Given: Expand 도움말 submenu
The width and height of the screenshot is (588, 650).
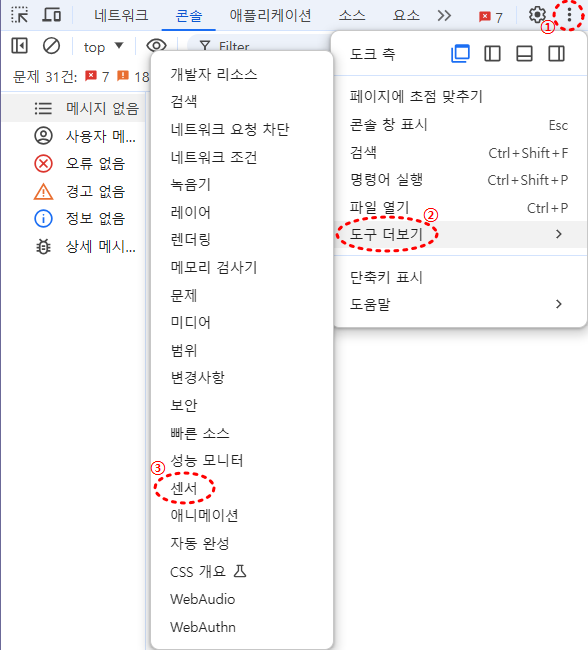Looking at the screenshot, I should [460, 304].
